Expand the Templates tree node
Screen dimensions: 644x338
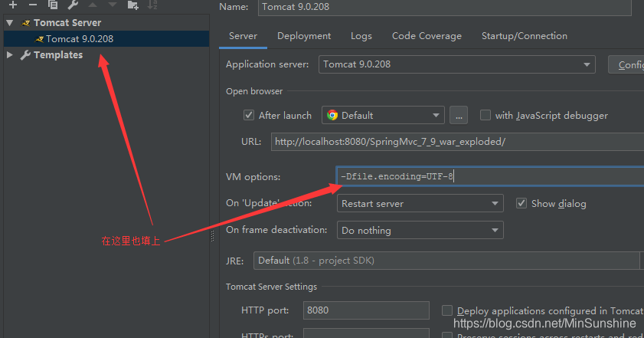(x=10, y=54)
